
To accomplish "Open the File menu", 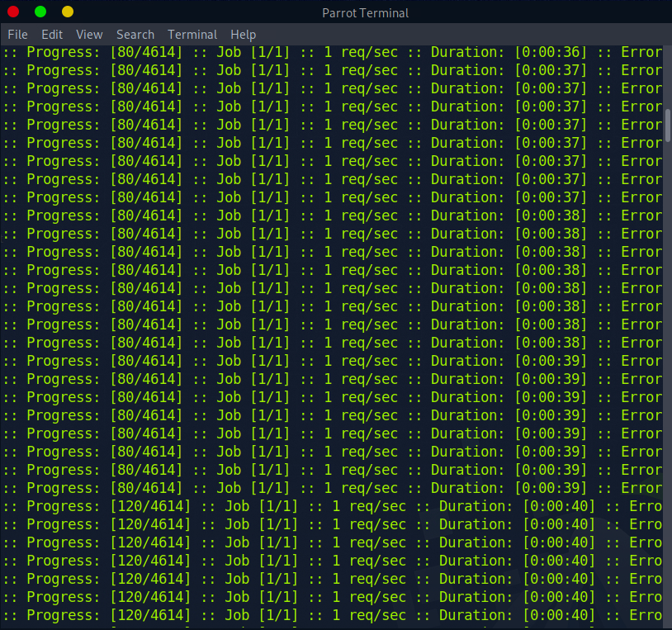I will [17, 35].
